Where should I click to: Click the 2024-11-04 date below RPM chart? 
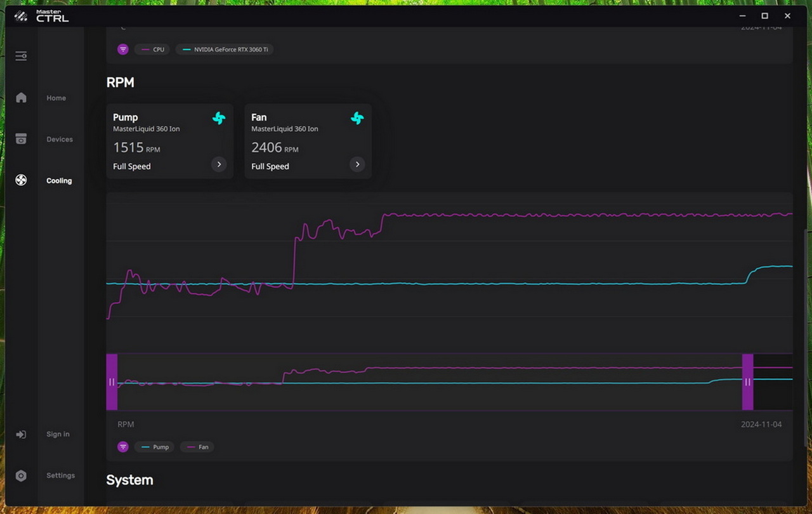[x=761, y=424]
